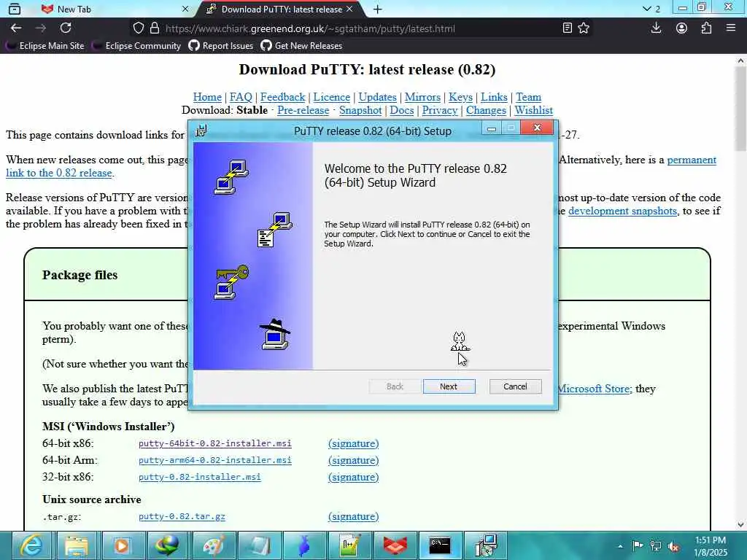Open media player icon on taskbar
The height and width of the screenshot is (560, 747).
(x=122, y=545)
